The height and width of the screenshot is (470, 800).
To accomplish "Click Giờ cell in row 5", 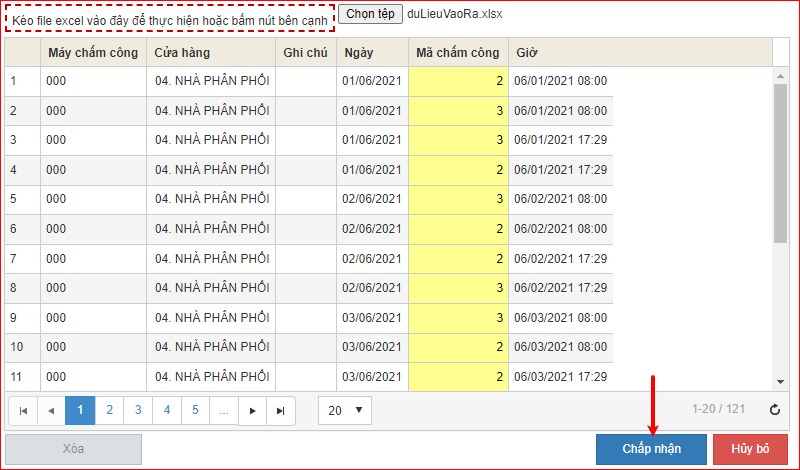I will point(561,200).
